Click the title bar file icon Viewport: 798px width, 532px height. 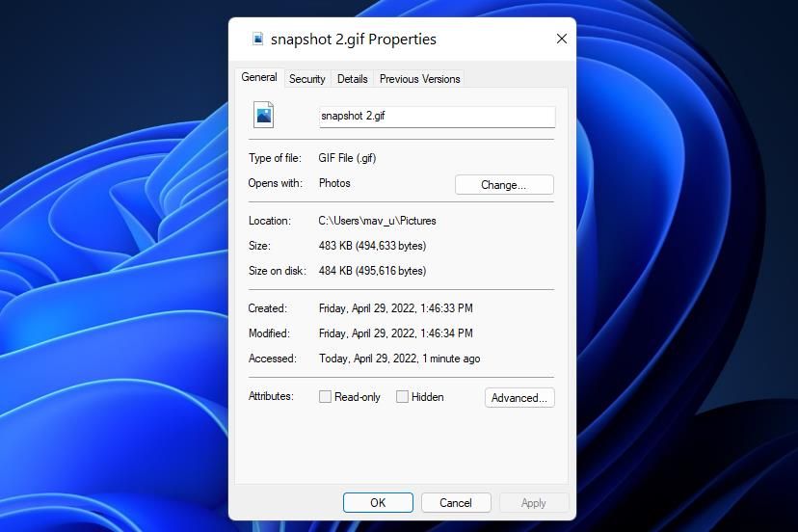[258, 40]
